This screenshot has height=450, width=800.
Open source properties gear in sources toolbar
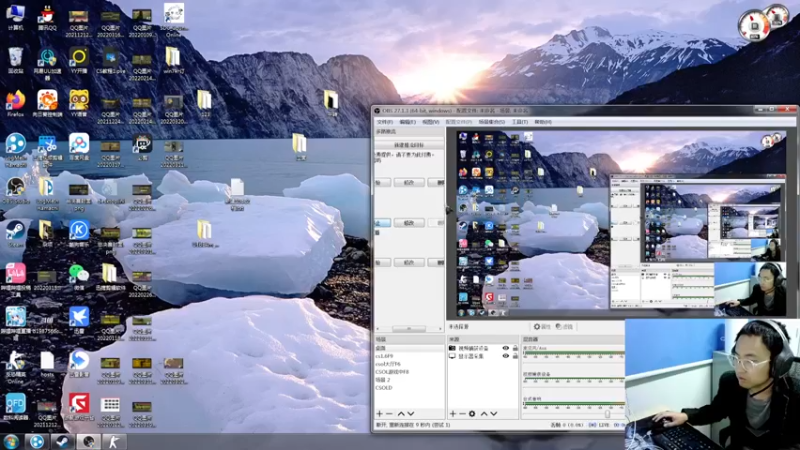point(472,413)
